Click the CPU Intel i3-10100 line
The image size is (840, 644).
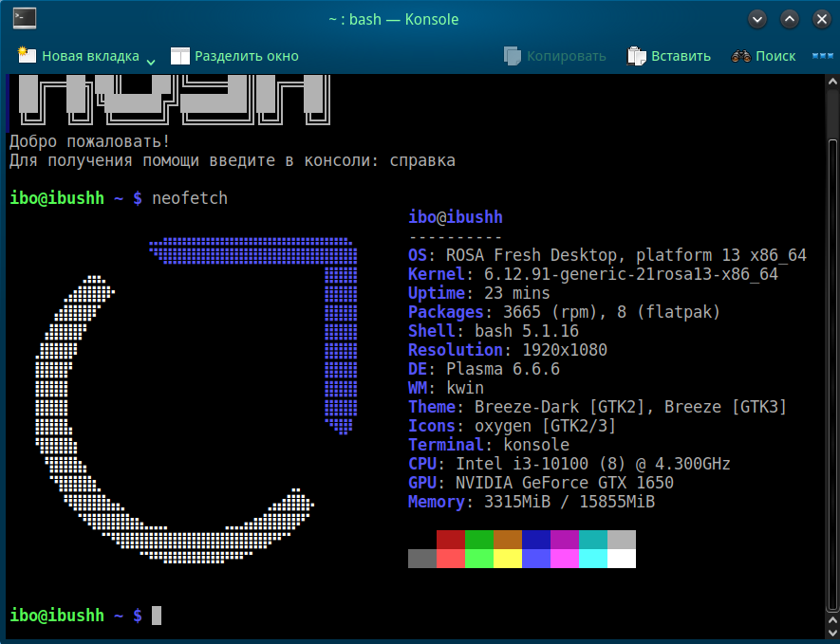(569, 464)
